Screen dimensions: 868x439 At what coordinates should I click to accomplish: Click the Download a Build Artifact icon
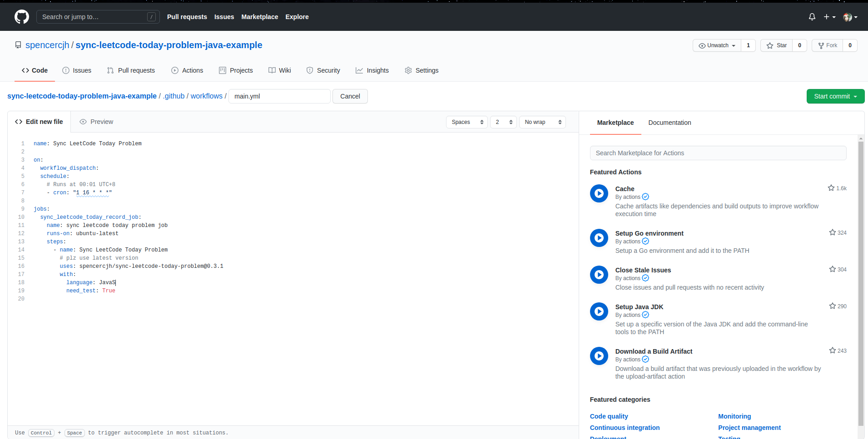coord(599,356)
